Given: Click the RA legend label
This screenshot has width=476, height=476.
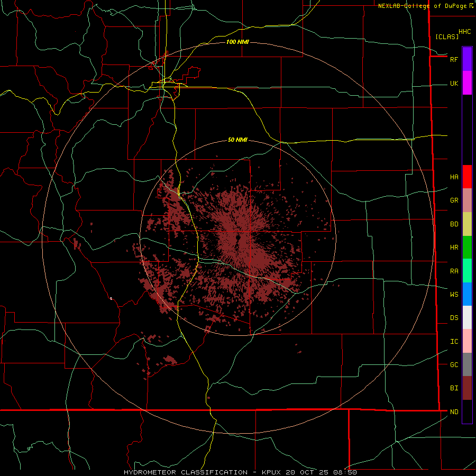Looking at the screenshot, I should pyautogui.click(x=454, y=271).
